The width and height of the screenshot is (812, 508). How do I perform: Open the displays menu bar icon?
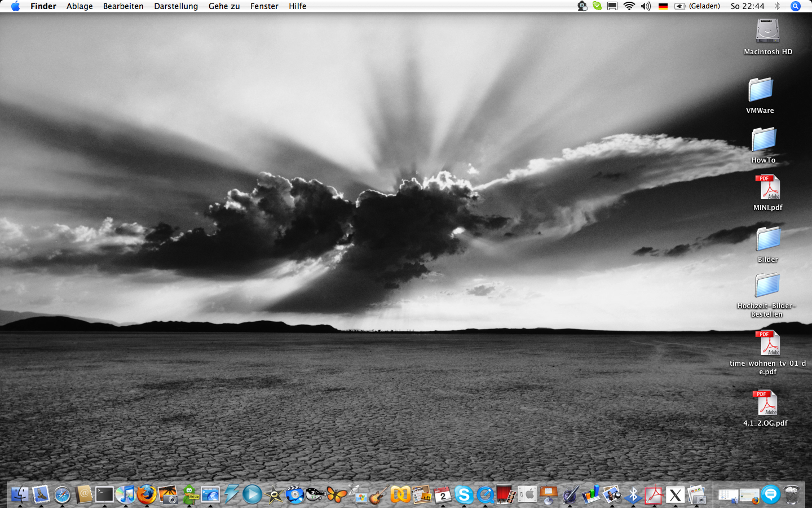pos(612,6)
